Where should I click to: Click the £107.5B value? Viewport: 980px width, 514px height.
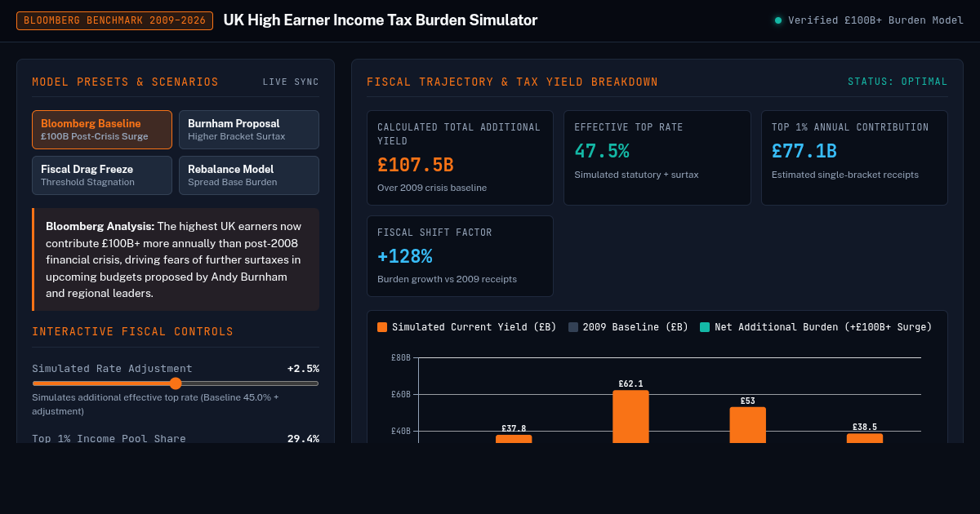pyautogui.click(x=416, y=165)
